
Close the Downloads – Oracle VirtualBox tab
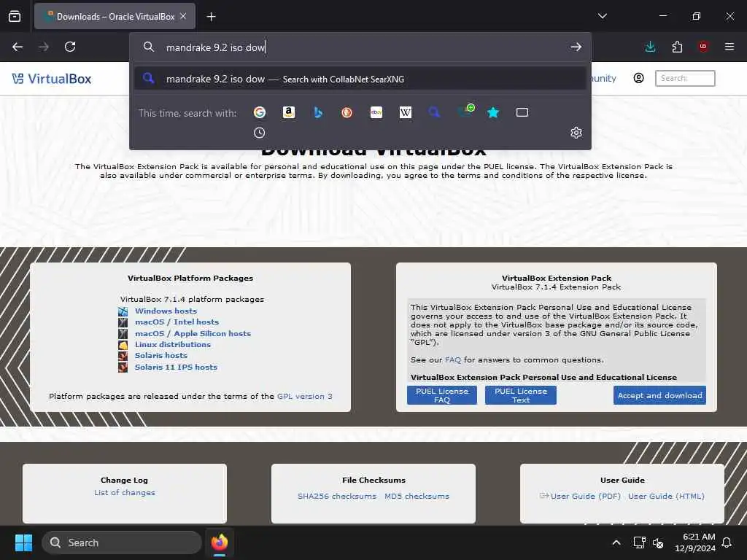tap(183, 16)
